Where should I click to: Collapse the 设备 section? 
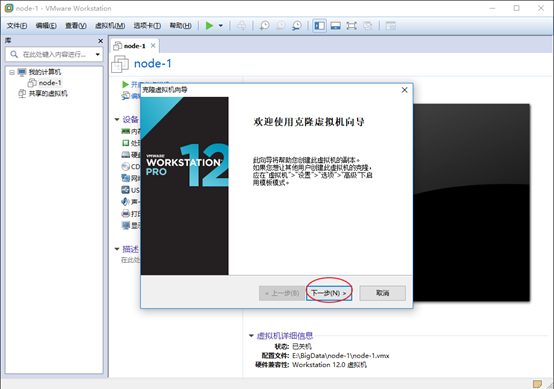click(117, 120)
